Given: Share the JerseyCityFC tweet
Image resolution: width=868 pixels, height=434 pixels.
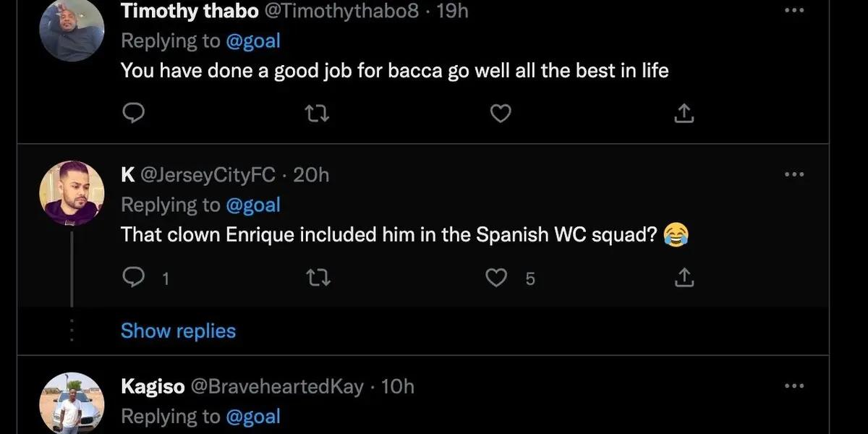Looking at the screenshot, I should point(684,278).
